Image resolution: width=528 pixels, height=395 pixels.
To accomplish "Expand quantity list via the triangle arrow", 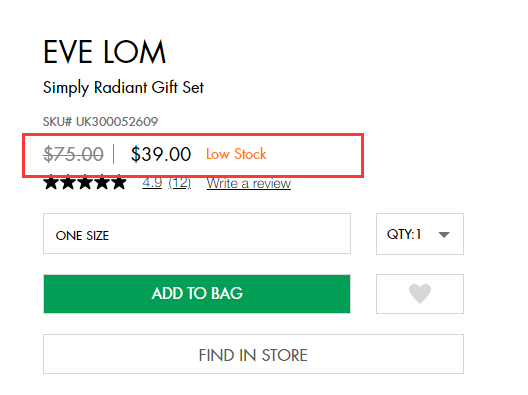I will click(x=444, y=234).
